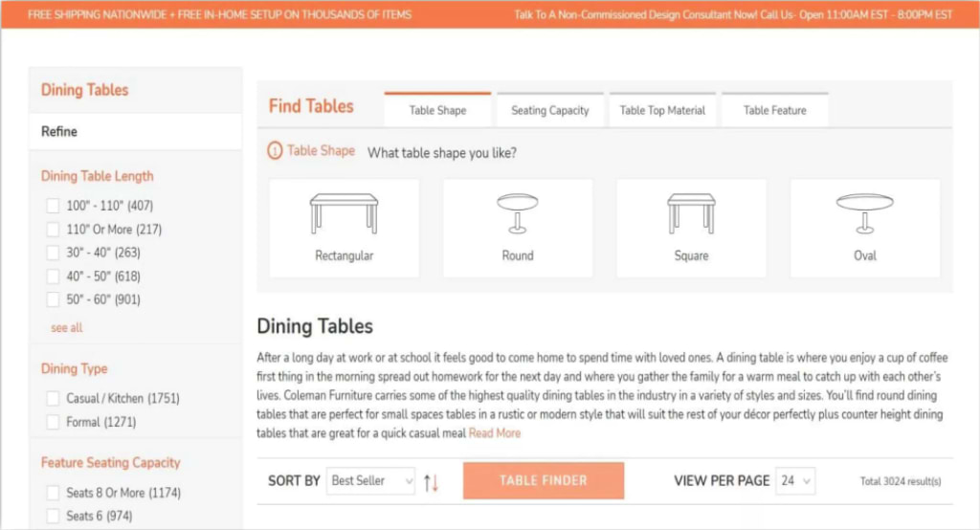Expand description with Read More link
The height and width of the screenshot is (530, 980).
point(495,433)
